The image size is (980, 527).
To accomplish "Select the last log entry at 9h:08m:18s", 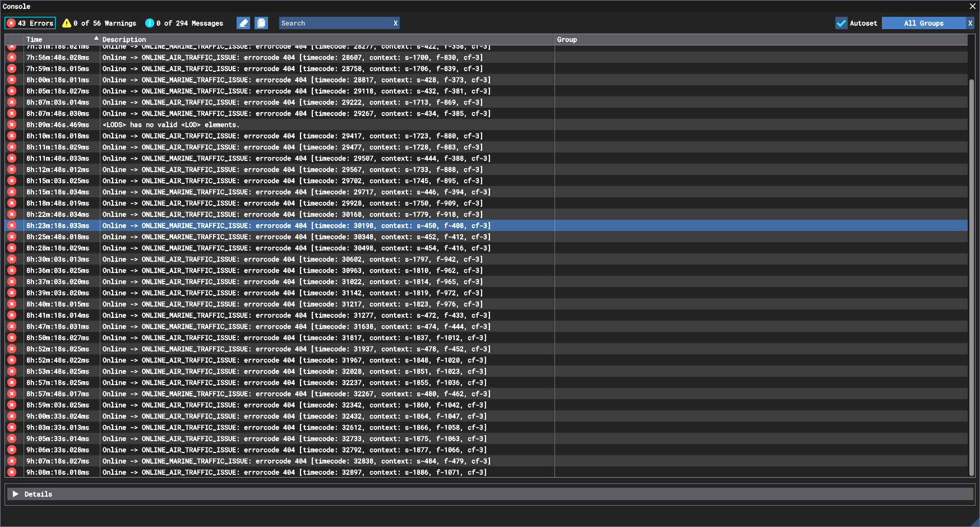I will tap(280, 472).
